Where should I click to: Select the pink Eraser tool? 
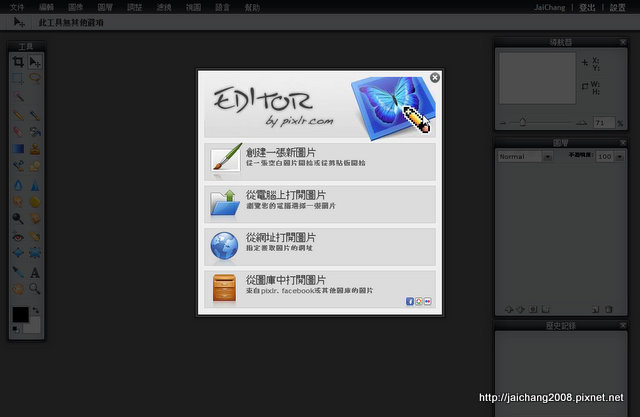pos(18,131)
